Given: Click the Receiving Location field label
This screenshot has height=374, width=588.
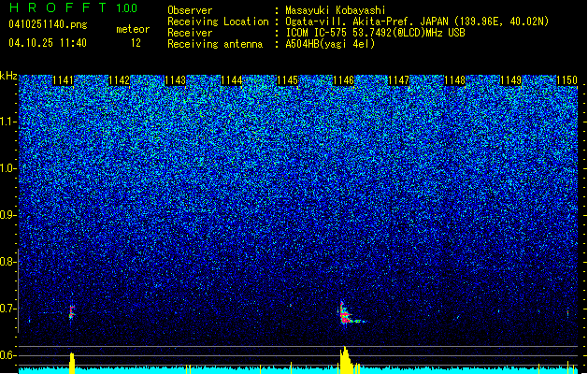Looking at the screenshot, I should [x=218, y=22].
